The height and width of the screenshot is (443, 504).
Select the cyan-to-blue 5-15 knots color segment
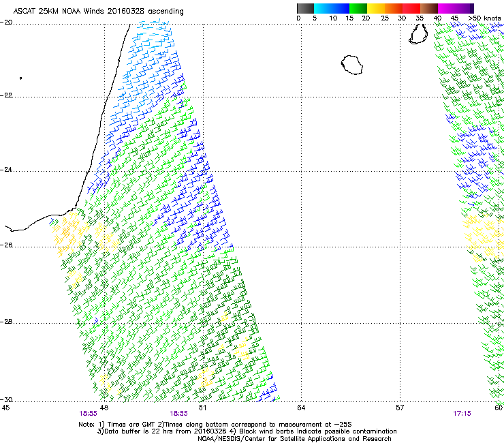tap(332, 8)
